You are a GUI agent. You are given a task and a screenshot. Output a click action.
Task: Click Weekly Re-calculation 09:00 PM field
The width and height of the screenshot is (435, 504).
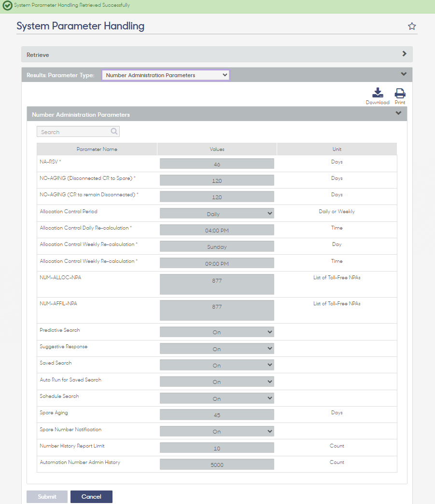(217, 263)
